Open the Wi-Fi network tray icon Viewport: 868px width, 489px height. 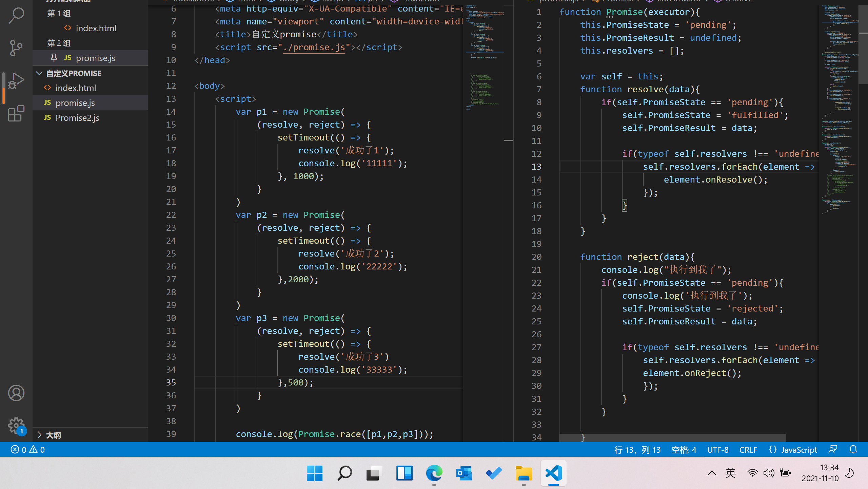tap(752, 473)
